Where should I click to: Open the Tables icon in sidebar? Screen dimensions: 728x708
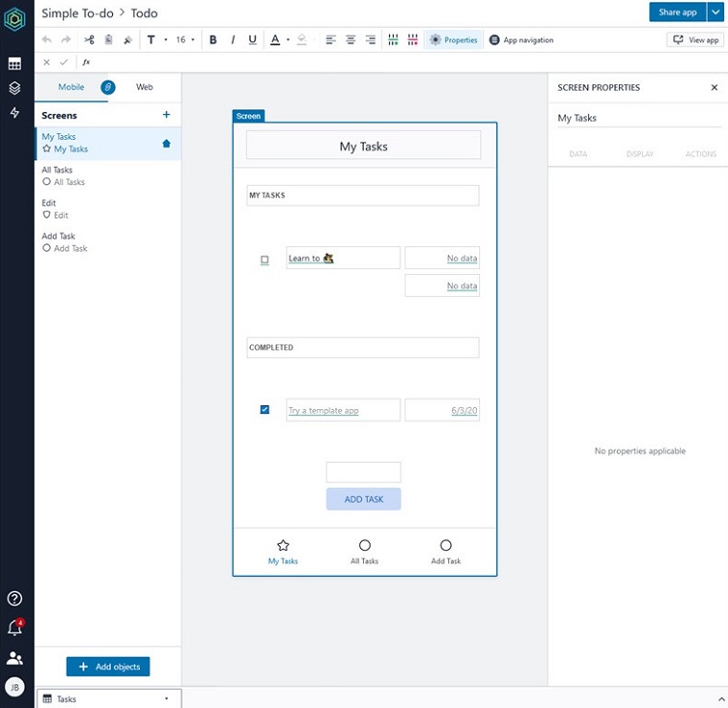[14, 63]
